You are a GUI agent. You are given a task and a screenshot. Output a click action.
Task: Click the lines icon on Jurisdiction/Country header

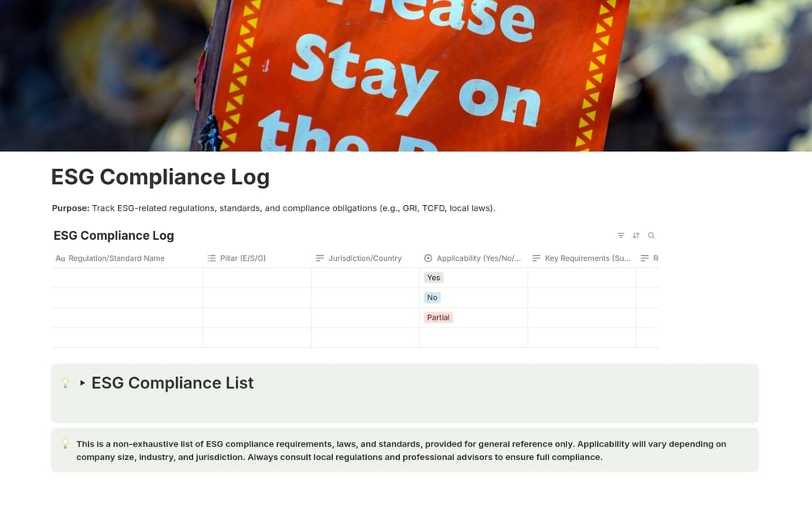point(320,258)
